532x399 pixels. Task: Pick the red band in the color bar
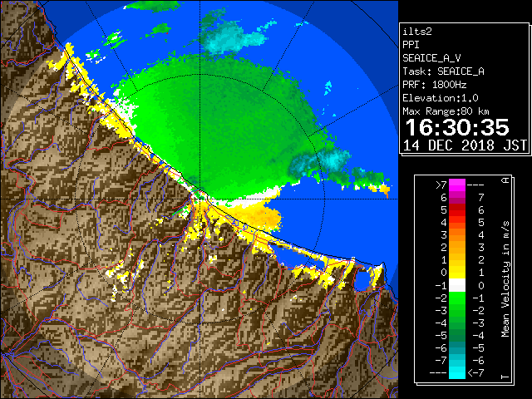click(457, 210)
